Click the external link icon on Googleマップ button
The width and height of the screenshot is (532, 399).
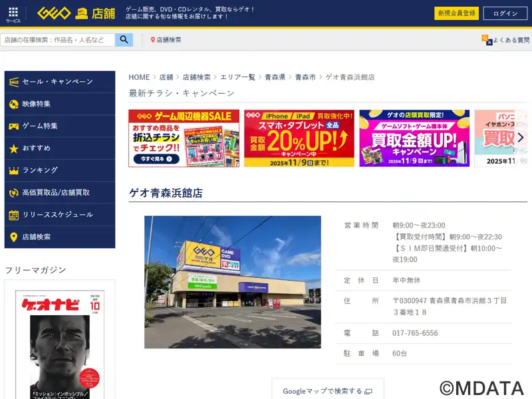tap(368, 392)
